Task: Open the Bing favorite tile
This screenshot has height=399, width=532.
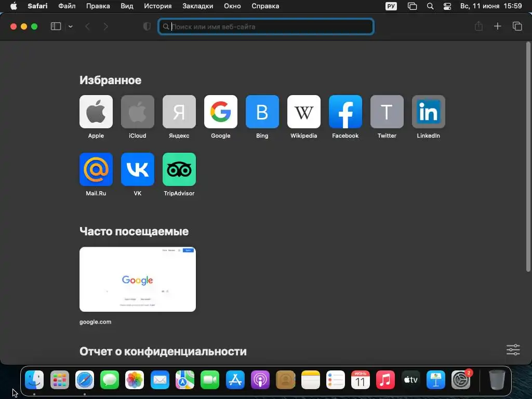Action: tap(262, 112)
